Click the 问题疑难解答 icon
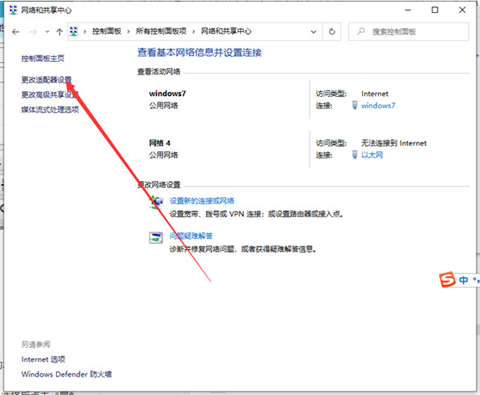Screen dimensions: 480x395 pos(156,238)
